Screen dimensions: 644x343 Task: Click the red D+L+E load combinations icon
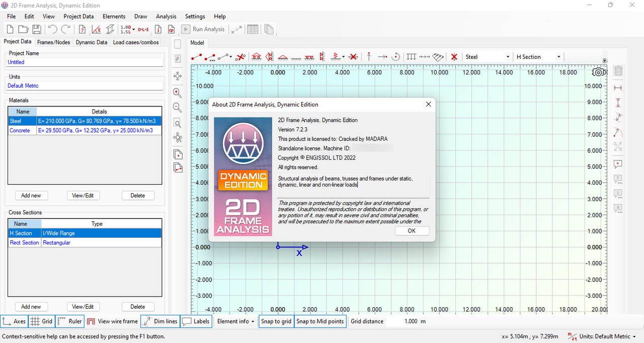pyautogui.click(x=144, y=29)
